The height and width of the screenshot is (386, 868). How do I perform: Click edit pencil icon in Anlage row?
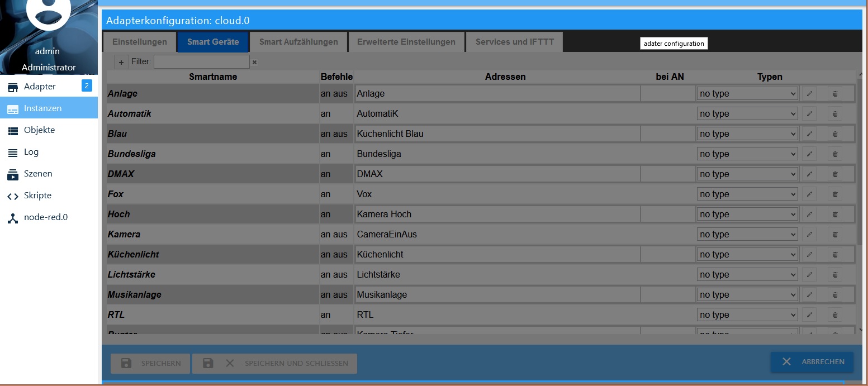[x=809, y=94]
